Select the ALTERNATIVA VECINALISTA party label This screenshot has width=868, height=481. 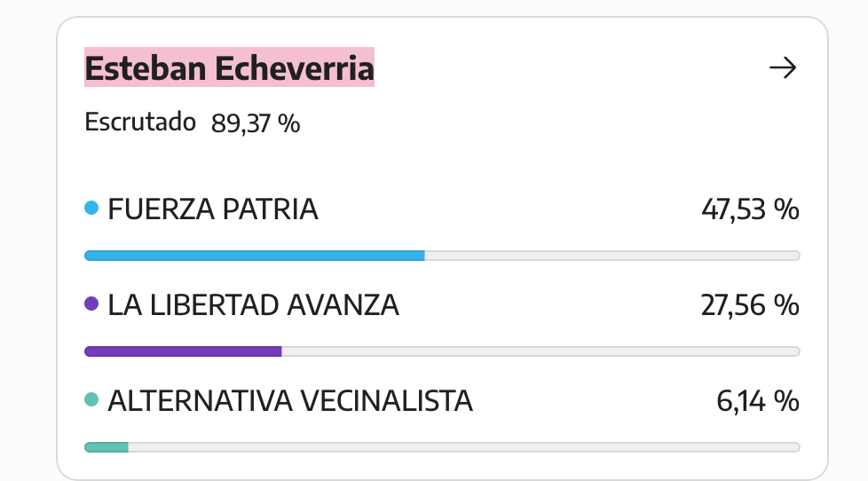coord(290,401)
